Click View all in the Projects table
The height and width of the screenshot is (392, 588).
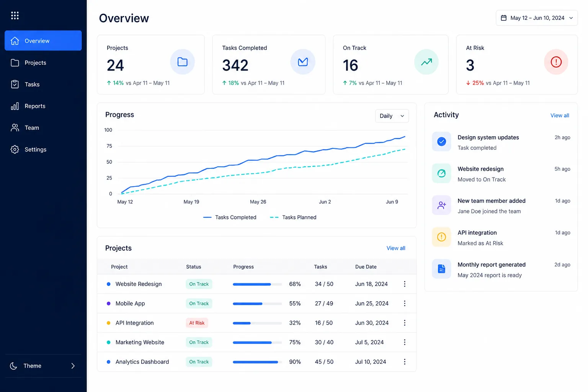(396, 248)
